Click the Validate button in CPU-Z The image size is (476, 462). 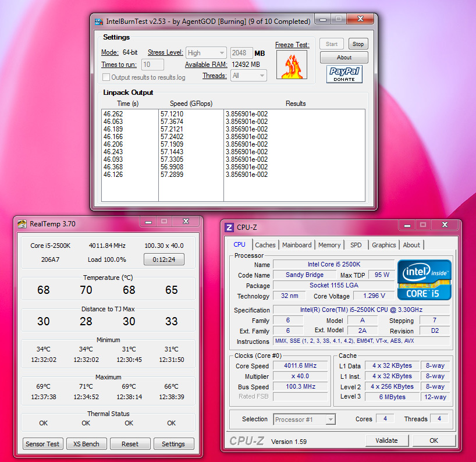pyautogui.click(x=387, y=440)
